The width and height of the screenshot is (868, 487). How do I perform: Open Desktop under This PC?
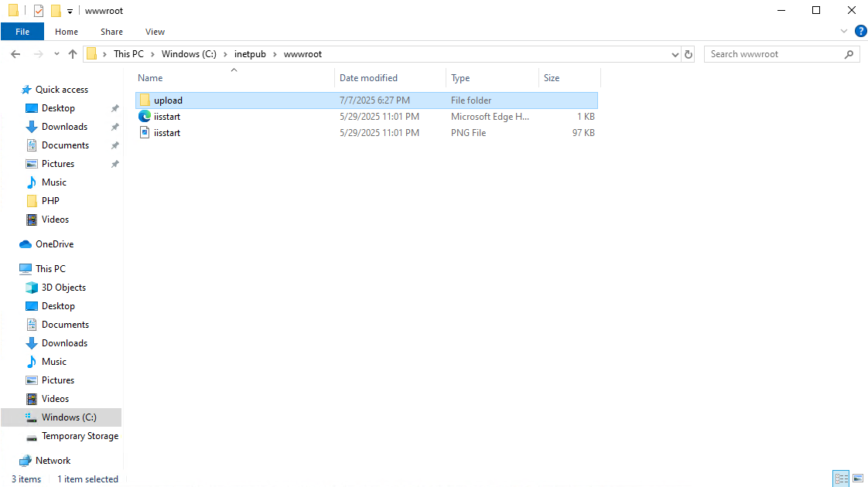(57, 306)
